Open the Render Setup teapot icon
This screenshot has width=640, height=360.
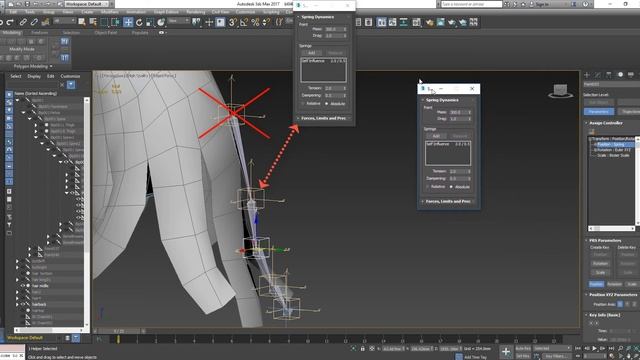click(x=429, y=22)
